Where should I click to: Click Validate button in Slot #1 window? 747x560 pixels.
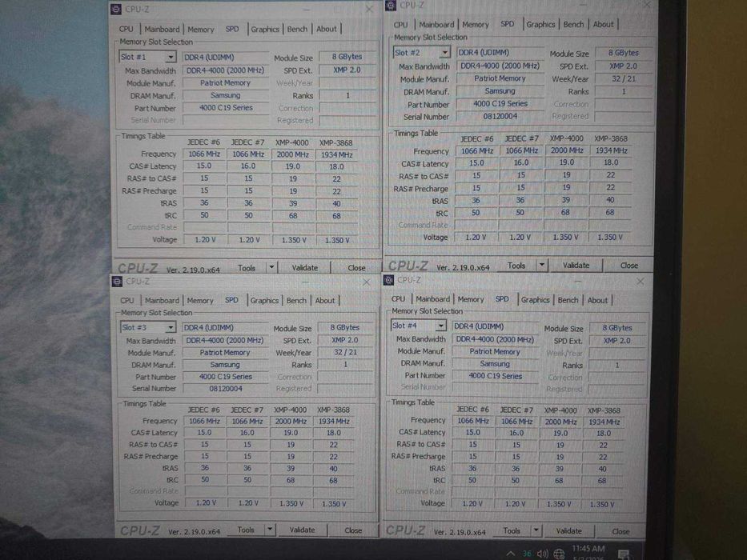click(x=305, y=268)
